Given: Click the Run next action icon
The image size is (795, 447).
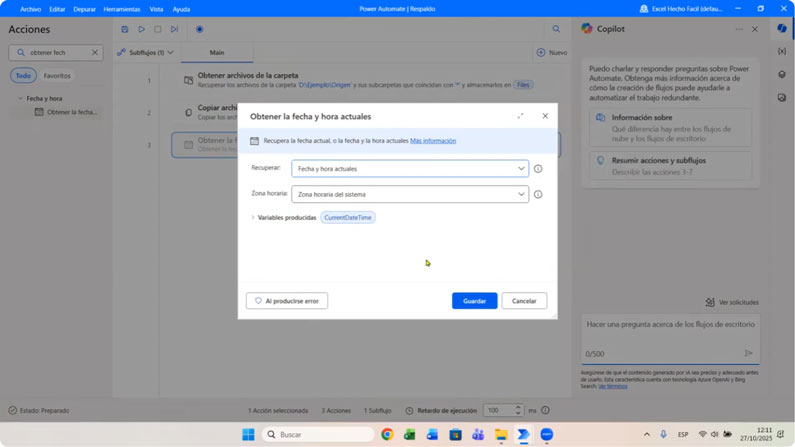Looking at the screenshot, I should tap(174, 29).
